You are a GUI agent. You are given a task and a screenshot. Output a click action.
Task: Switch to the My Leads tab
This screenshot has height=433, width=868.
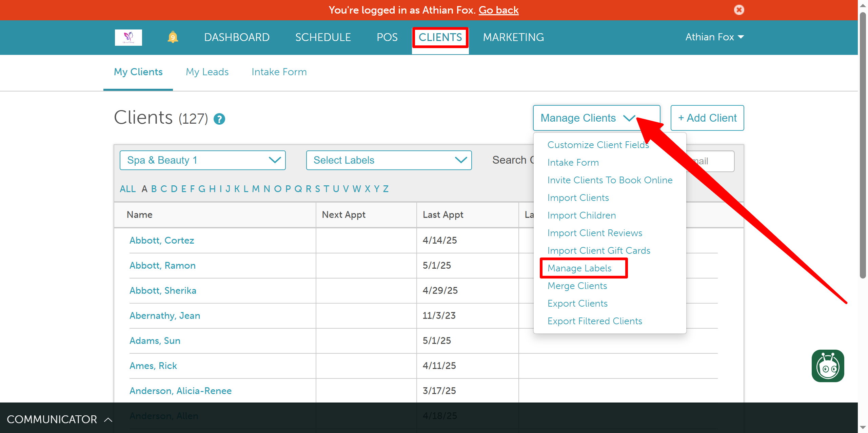[207, 72]
